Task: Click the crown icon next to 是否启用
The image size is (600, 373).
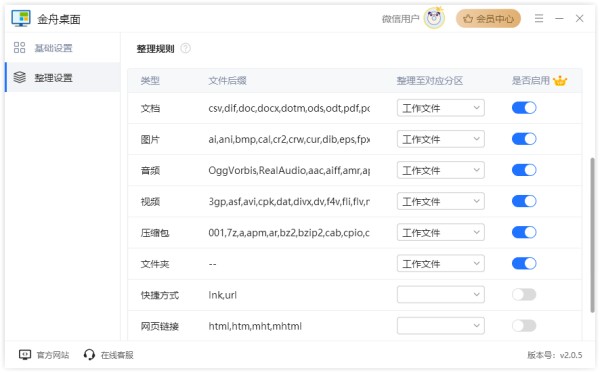Action: pos(560,81)
